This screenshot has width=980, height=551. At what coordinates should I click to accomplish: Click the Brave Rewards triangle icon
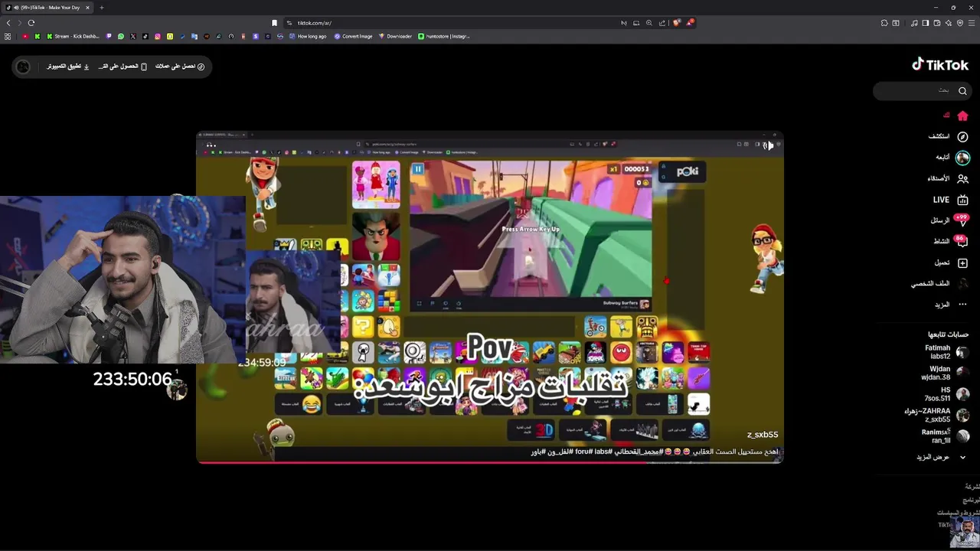click(x=690, y=22)
